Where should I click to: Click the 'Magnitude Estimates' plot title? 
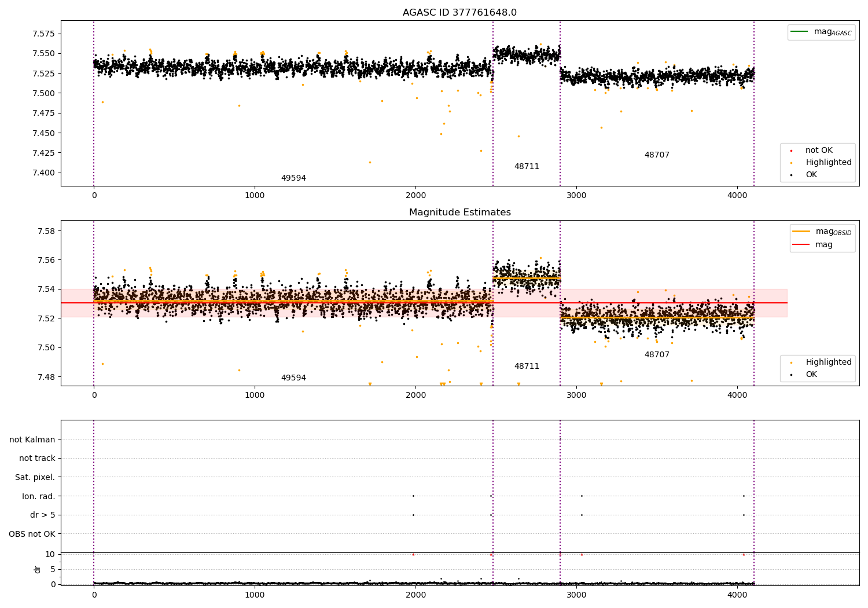coord(459,213)
